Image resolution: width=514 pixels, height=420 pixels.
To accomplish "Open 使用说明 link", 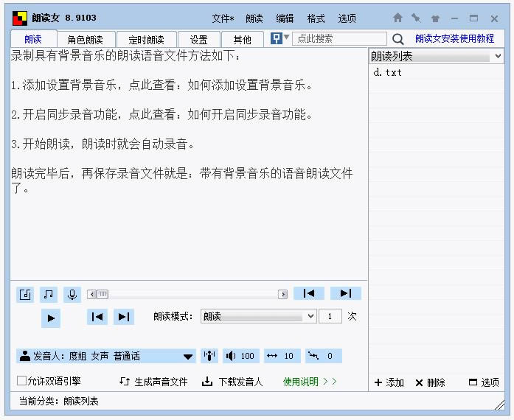I will (310, 382).
